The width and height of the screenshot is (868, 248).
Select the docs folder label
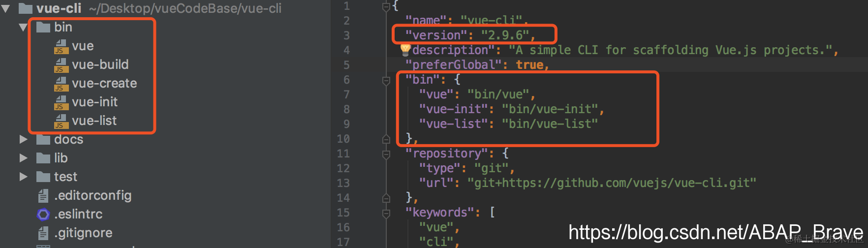click(x=69, y=140)
